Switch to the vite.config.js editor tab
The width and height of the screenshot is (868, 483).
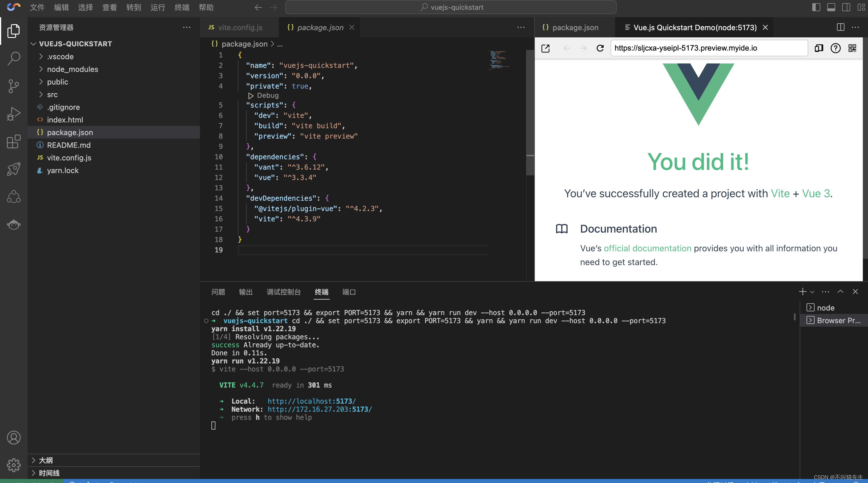[240, 27]
